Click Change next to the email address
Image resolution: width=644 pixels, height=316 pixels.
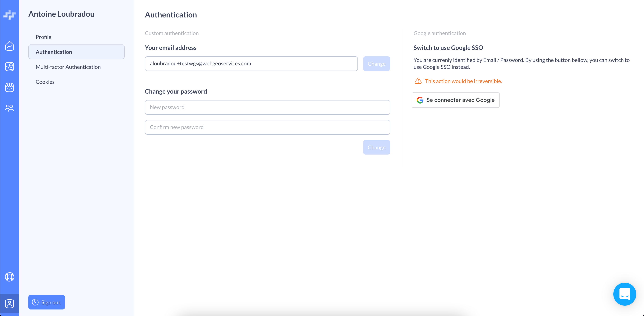coord(376,64)
